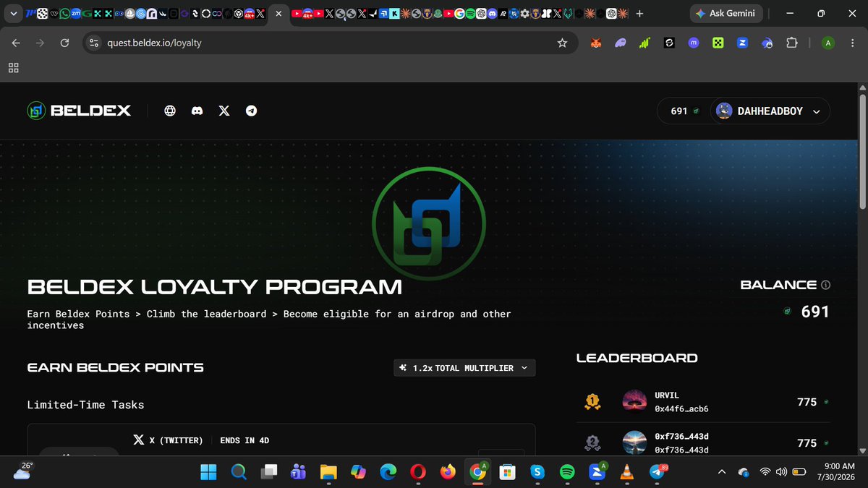Open the Beldex website globe icon
The height and width of the screenshot is (488, 868).
[170, 111]
